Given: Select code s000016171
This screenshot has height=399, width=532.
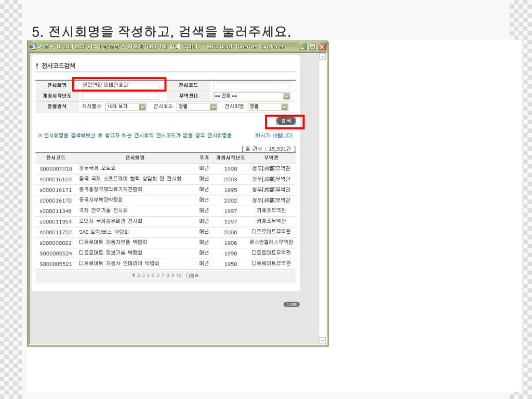Looking at the screenshot, I should tap(56, 190).
